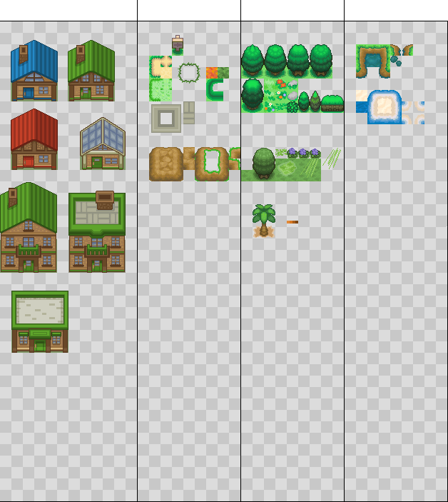Screen dimensions: 448x502
Task: Select the sandy path with grass border tile
Action: click(161, 67)
